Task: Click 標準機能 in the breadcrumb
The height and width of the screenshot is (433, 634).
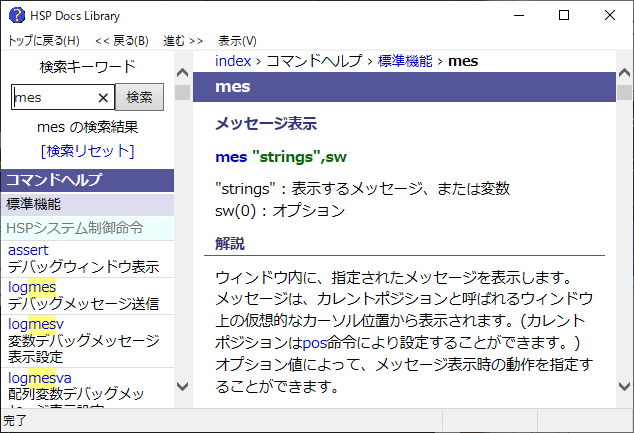Action: point(405,62)
